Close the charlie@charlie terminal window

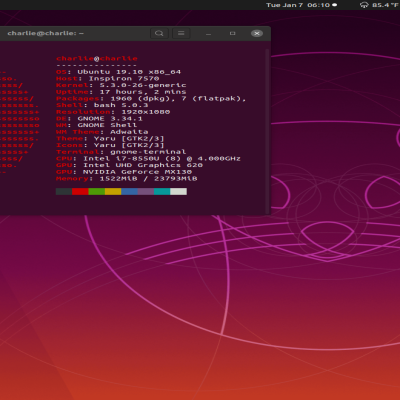(257, 33)
